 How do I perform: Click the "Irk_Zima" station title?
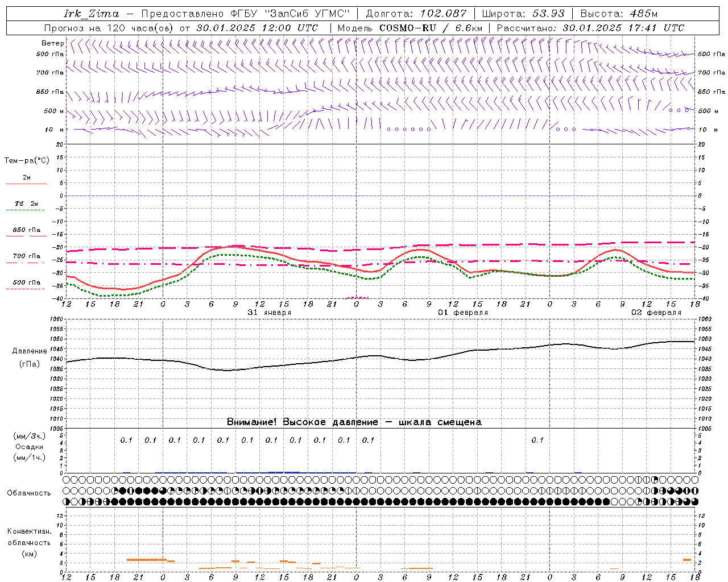click(x=92, y=14)
